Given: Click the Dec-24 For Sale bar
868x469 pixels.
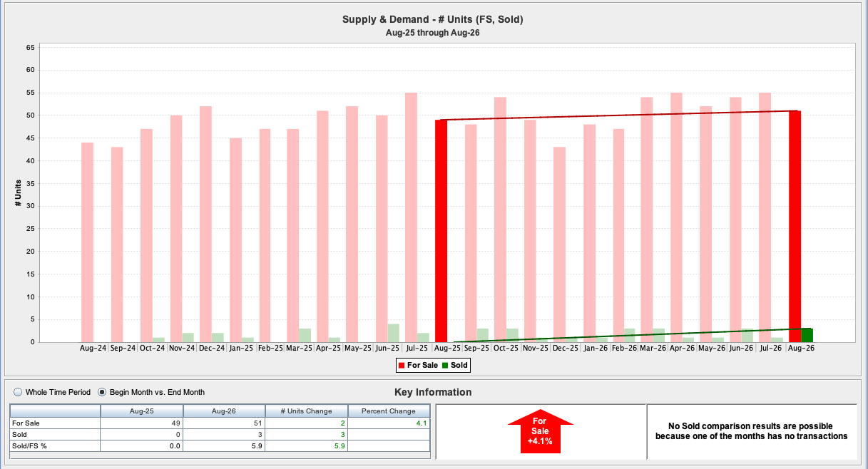Looking at the screenshot, I should (205, 224).
